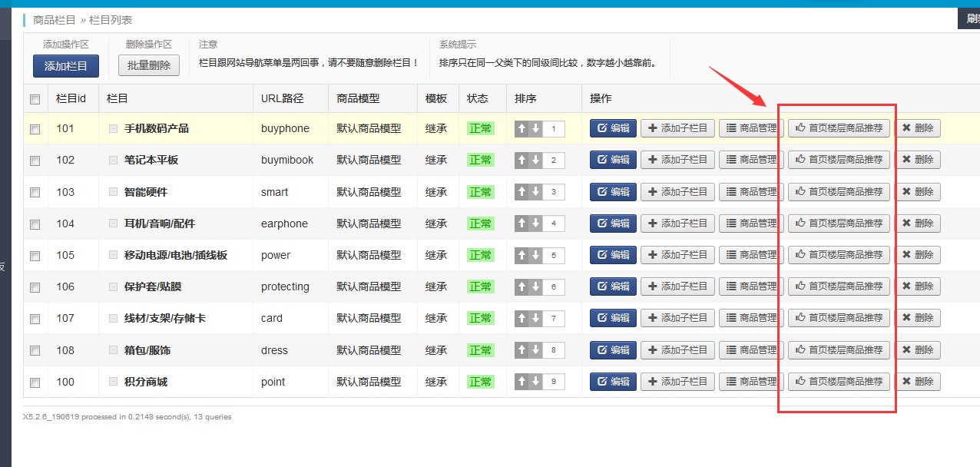Viewport: 980px width, 467px height.
Task: Click the up arrow for 笔记本平板 sort order
Action: coord(522,161)
